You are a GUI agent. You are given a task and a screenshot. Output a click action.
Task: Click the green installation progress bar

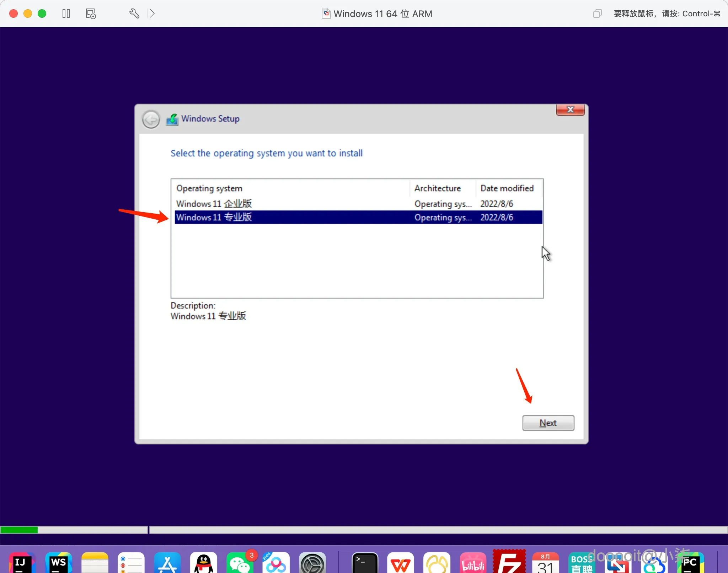[x=19, y=530]
